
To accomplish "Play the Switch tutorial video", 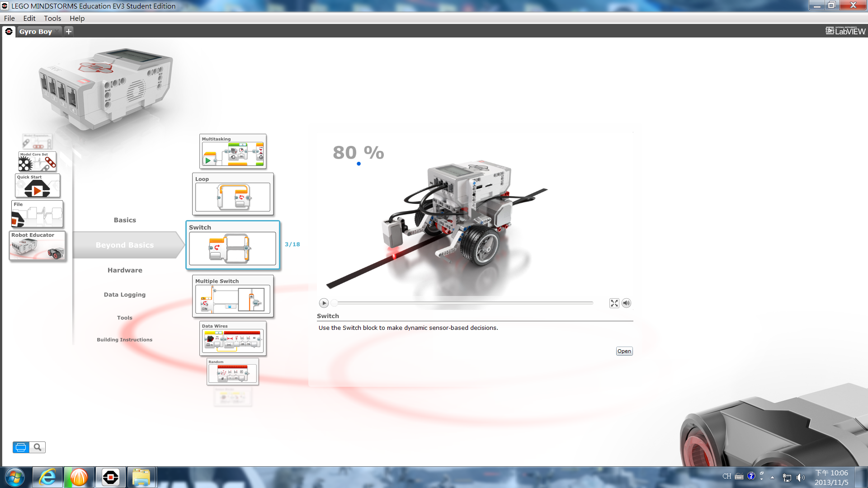I will coord(324,303).
